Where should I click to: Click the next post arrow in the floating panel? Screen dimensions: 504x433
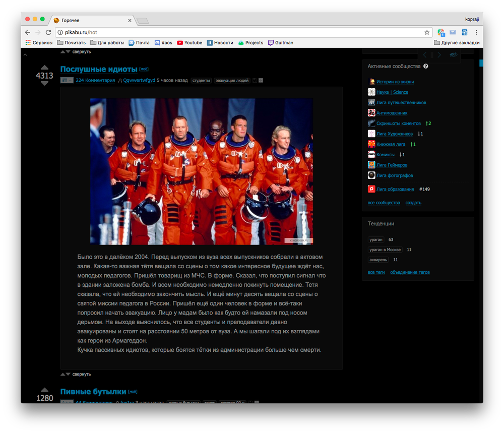pos(439,55)
